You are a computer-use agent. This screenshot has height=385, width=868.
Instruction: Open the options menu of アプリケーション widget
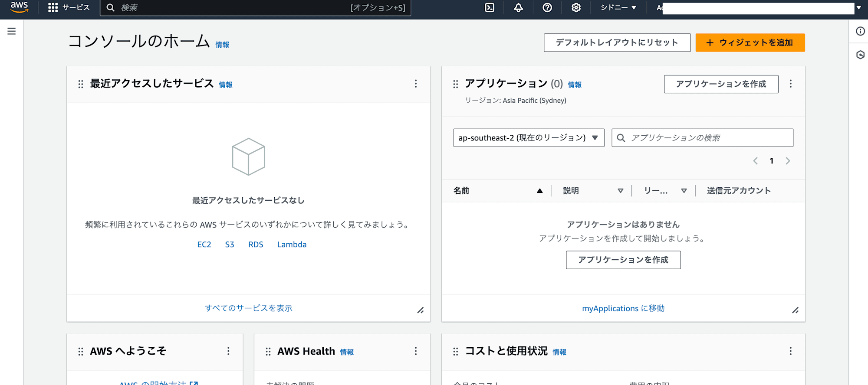(x=791, y=84)
